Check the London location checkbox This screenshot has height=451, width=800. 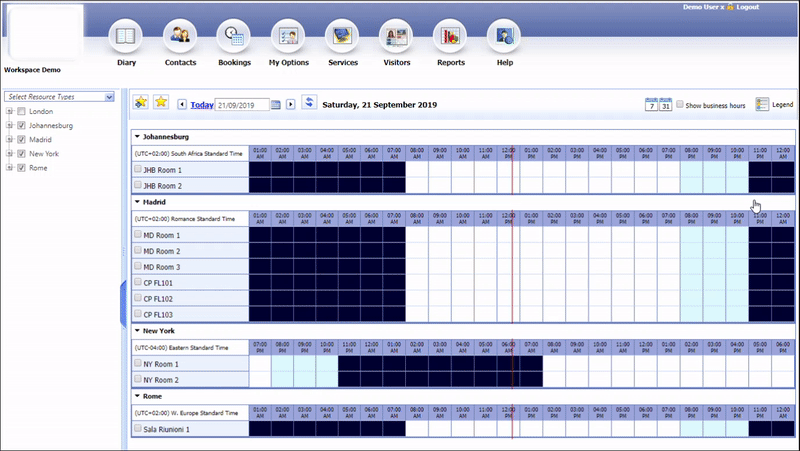(x=21, y=111)
